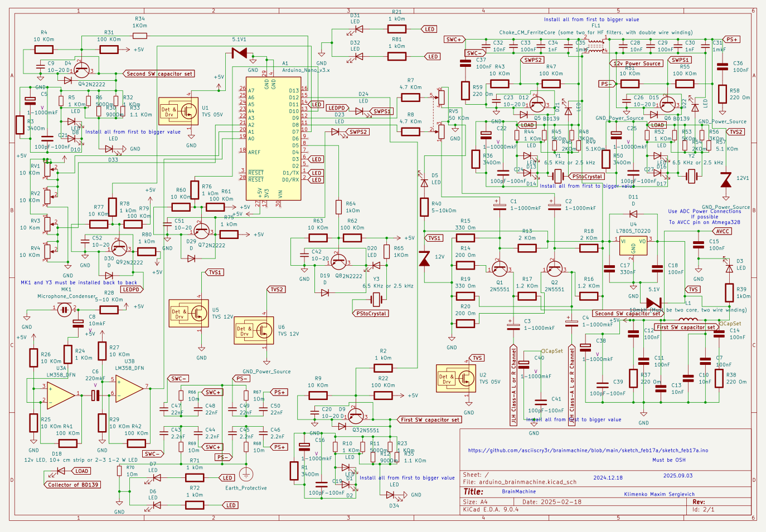Screen dimensions: 766x532
Task: Select the R81 1 kOm resistor
Action: [397, 56]
